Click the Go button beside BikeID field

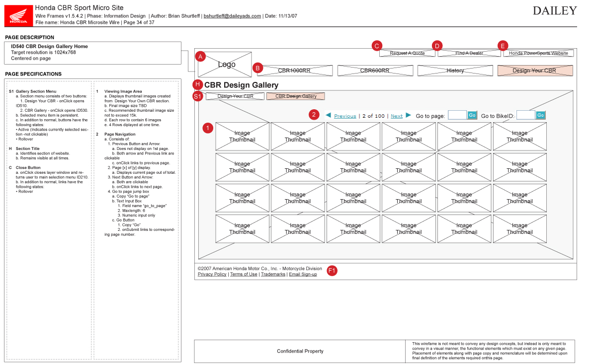point(540,115)
